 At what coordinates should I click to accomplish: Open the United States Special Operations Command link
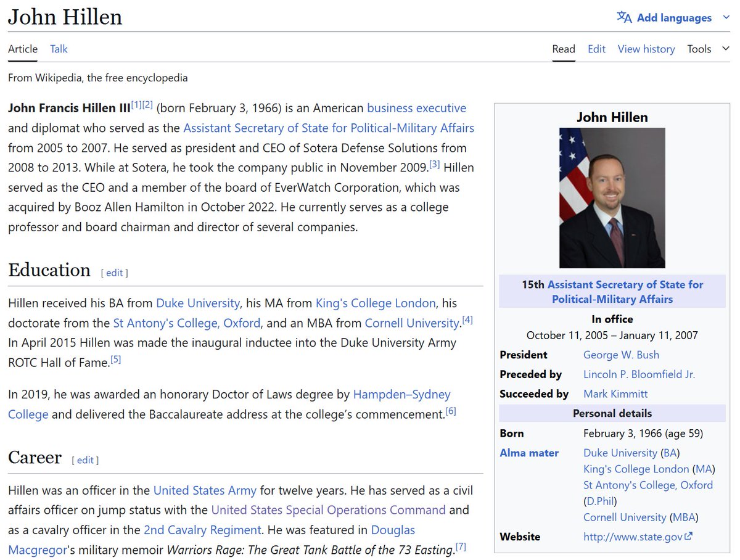(328, 510)
